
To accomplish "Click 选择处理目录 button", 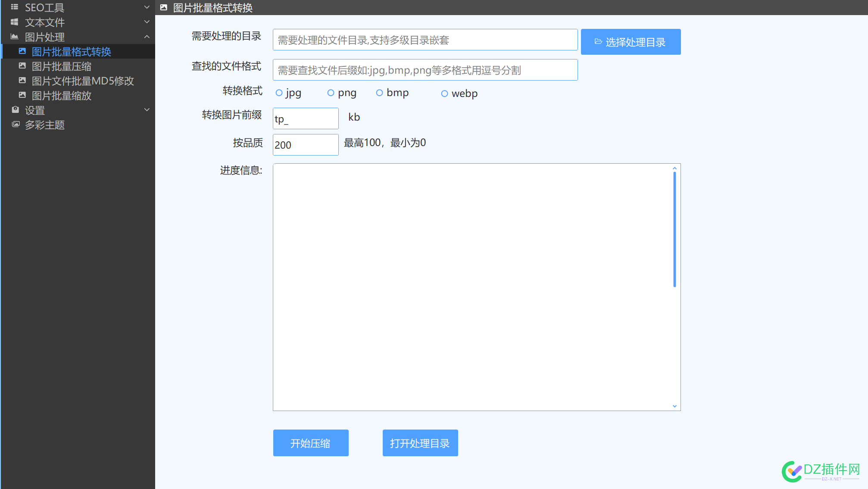I will 631,42.
